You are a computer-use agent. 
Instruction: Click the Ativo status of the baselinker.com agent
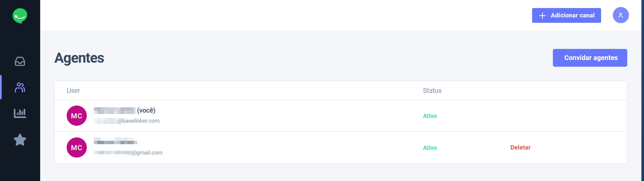point(430,116)
